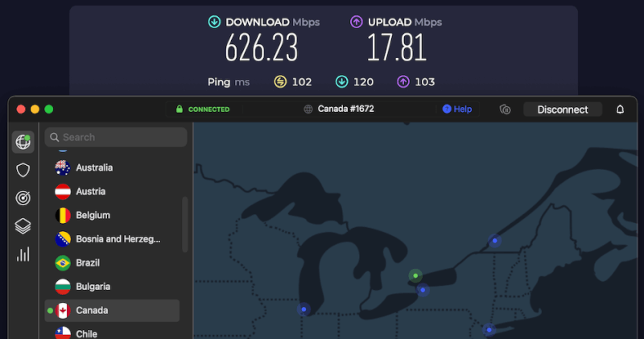Select the green connected server dot on map
The image size is (644, 339).
pyautogui.click(x=415, y=275)
